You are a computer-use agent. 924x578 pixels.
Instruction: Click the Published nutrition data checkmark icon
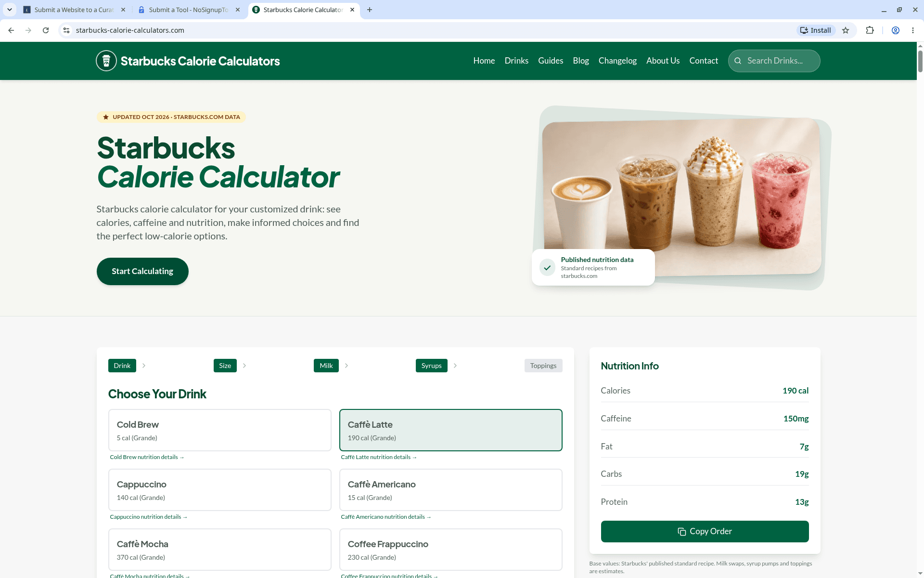click(x=547, y=267)
